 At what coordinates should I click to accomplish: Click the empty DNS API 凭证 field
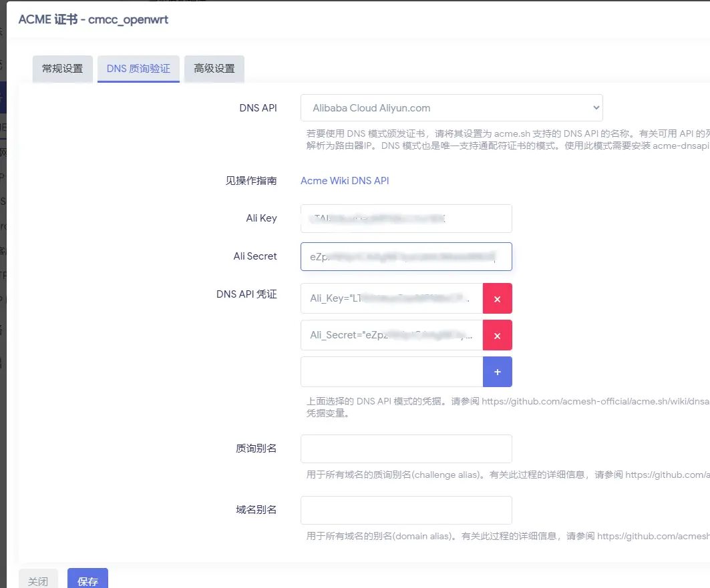point(391,372)
